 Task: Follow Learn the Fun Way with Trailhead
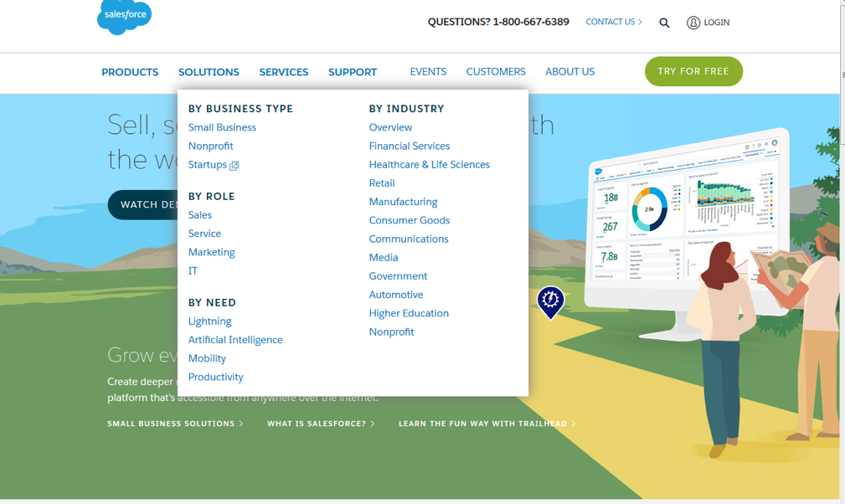(x=487, y=424)
